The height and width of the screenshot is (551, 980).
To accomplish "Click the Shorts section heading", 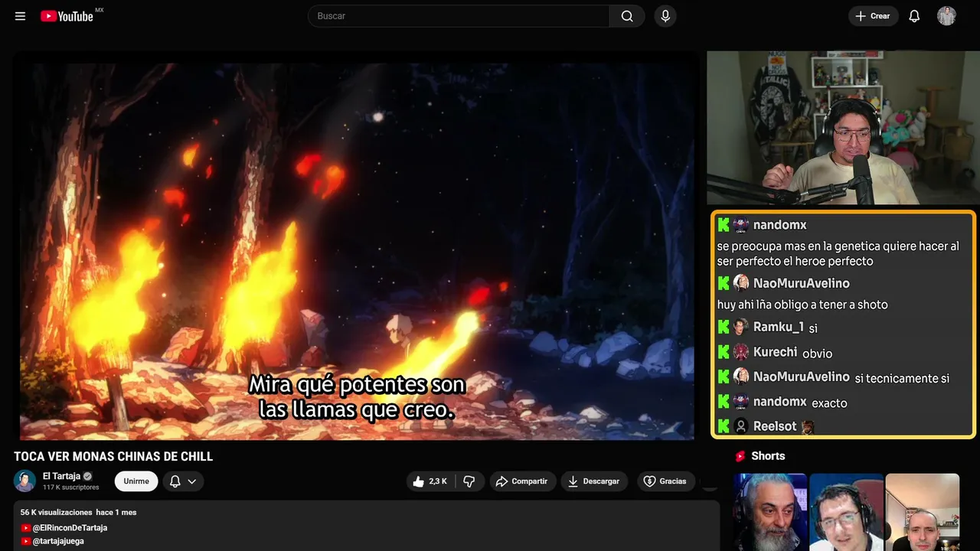I will [x=768, y=456].
